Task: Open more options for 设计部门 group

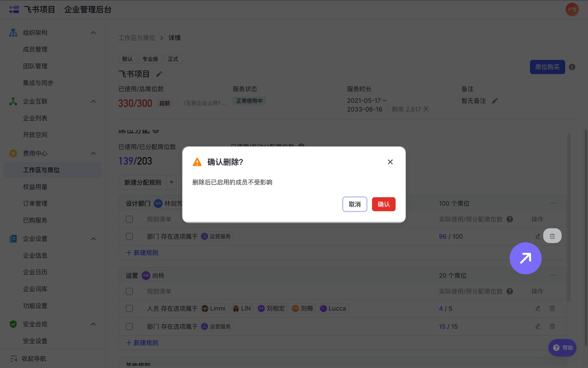Action: 553,203
